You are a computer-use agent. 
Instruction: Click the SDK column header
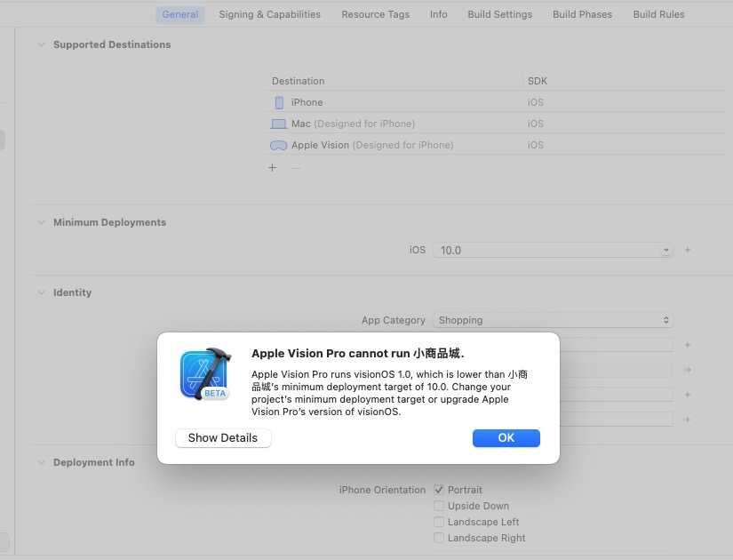538,82
